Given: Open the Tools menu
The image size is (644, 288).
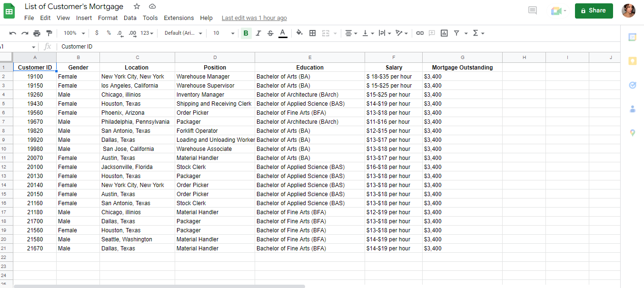Looking at the screenshot, I should (x=150, y=18).
